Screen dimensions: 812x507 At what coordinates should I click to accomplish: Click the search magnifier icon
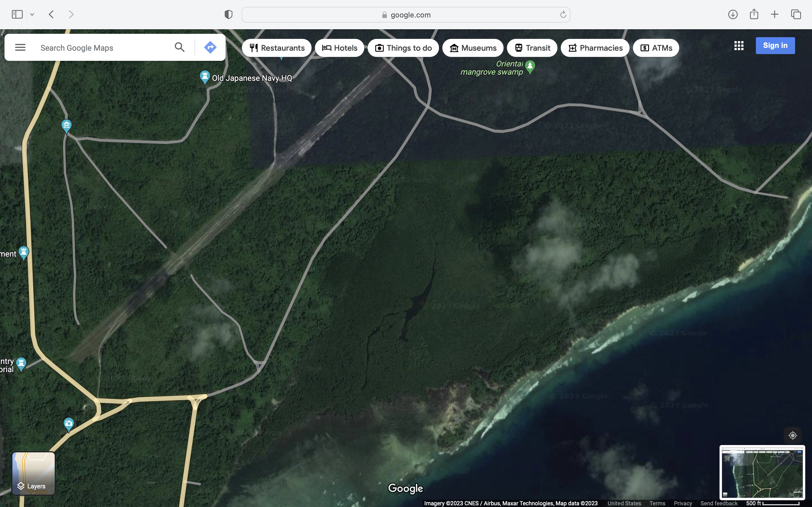(180, 48)
